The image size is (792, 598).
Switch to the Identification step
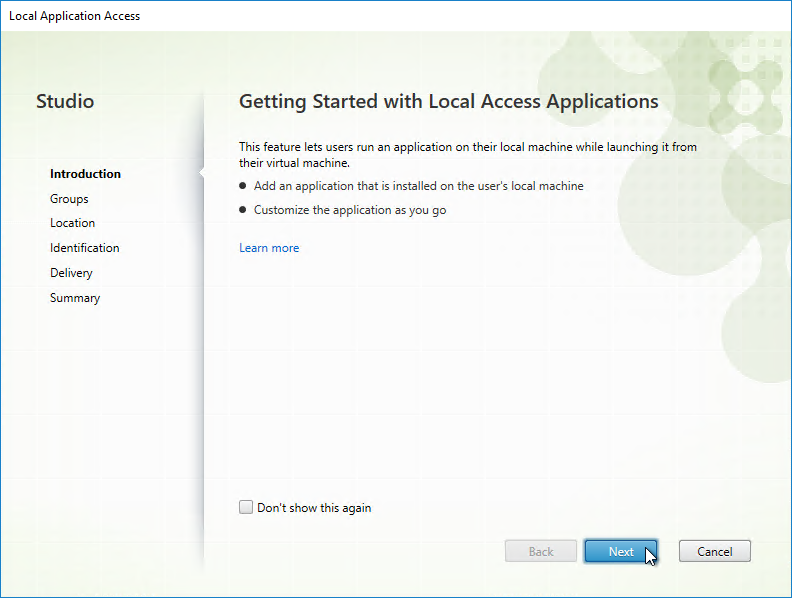(x=84, y=248)
